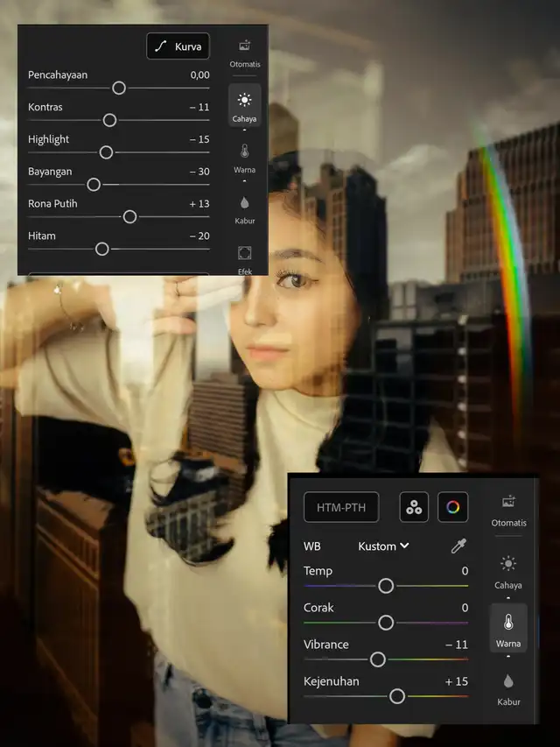This screenshot has height=747, width=560.
Task: Switch to Cahaya tab beside the Temp slider
Action: pos(507,571)
